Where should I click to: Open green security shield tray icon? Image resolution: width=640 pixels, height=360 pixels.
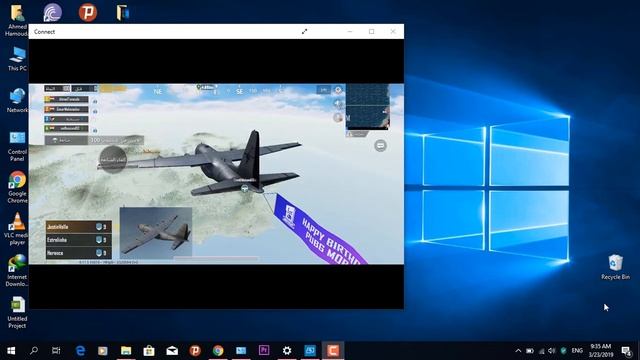(563, 351)
